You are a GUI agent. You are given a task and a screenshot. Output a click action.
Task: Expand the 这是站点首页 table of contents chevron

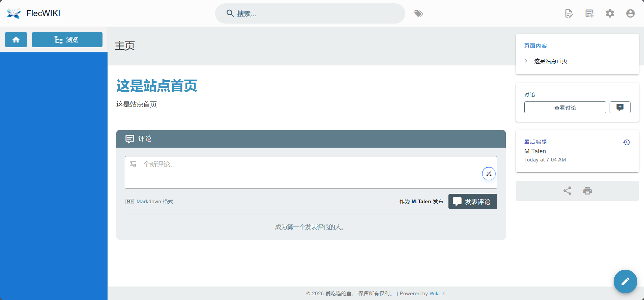tap(526, 61)
